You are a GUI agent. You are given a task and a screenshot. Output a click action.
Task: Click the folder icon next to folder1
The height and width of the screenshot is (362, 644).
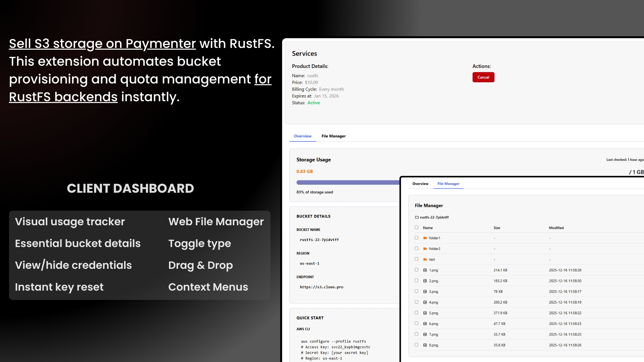point(425,238)
